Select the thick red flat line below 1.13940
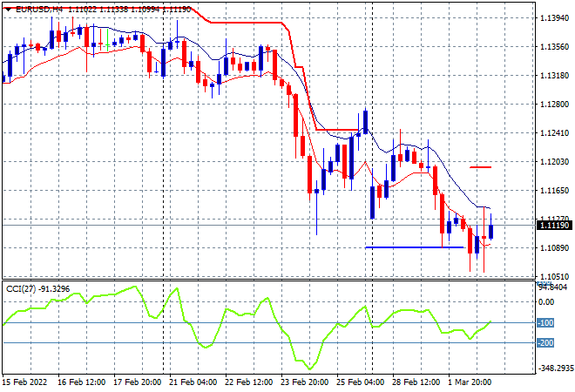This screenshot has width=575, height=392. click(246, 23)
